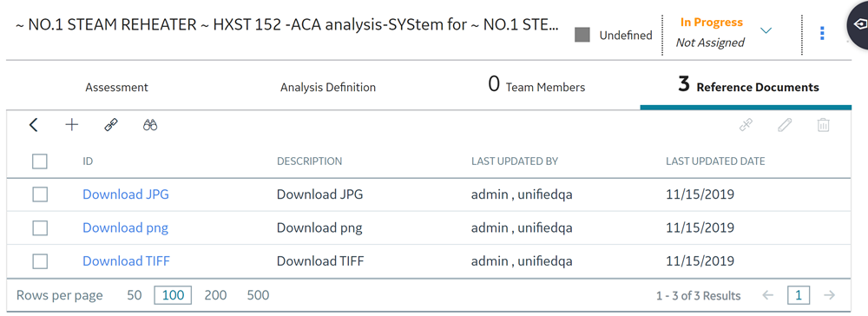Click the trash delete icon
868x316 pixels.
point(823,125)
